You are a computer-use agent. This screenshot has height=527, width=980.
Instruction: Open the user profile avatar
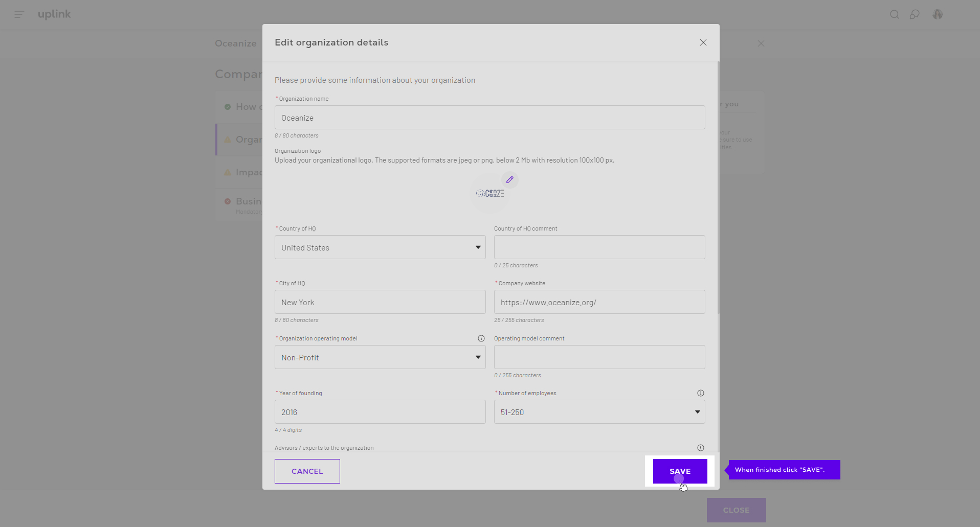tap(937, 14)
